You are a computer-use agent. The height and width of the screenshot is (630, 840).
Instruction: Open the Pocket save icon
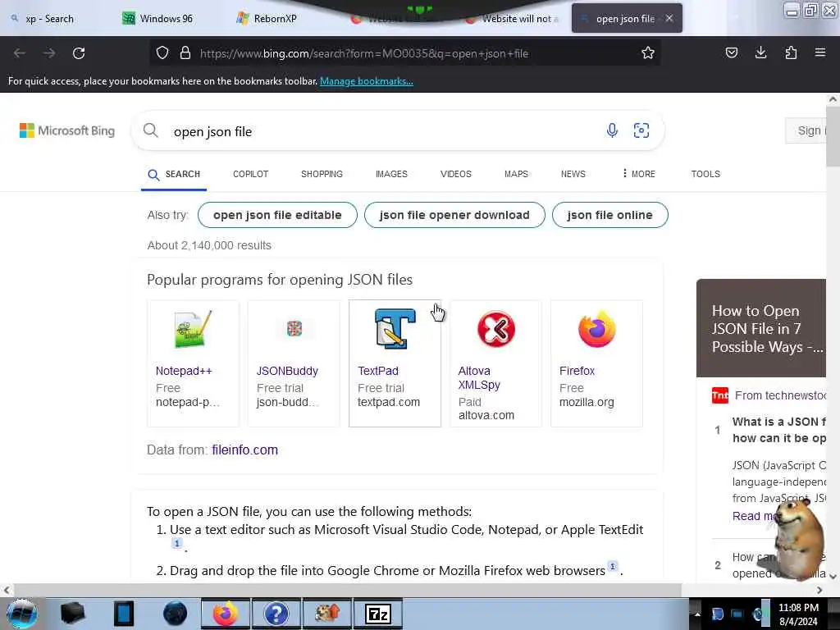click(731, 52)
